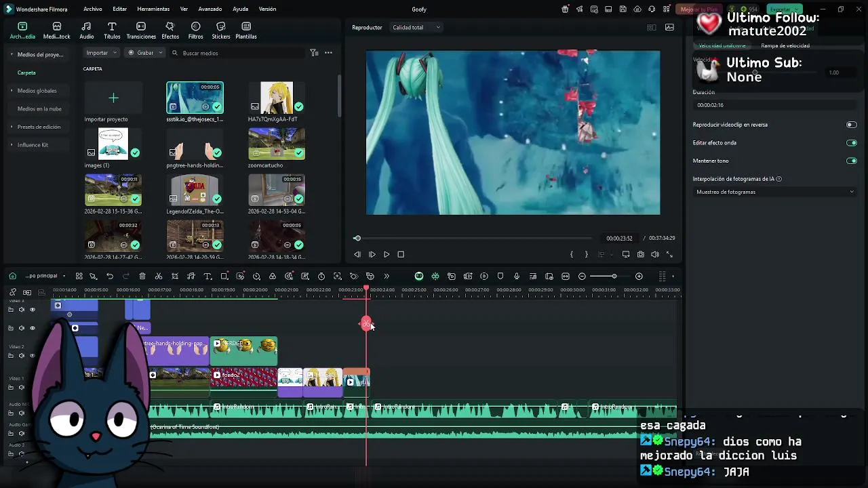Open the Stickers panel
The image size is (868, 488).
[x=221, y=30]
